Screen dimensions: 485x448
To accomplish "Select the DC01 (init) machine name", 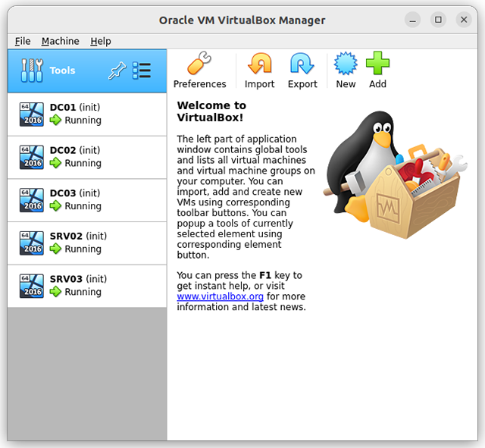I will tap(75, 108).
